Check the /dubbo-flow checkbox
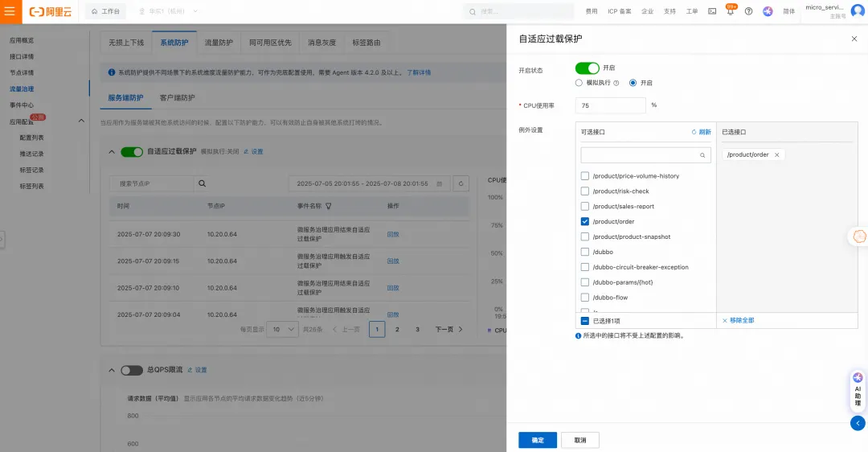868x452 pixels. coord(584,298)
